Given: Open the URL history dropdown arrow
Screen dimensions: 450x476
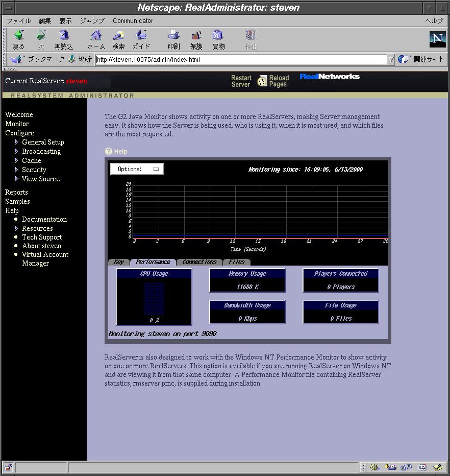Looking at the screenshot, I should coord(391,59).
